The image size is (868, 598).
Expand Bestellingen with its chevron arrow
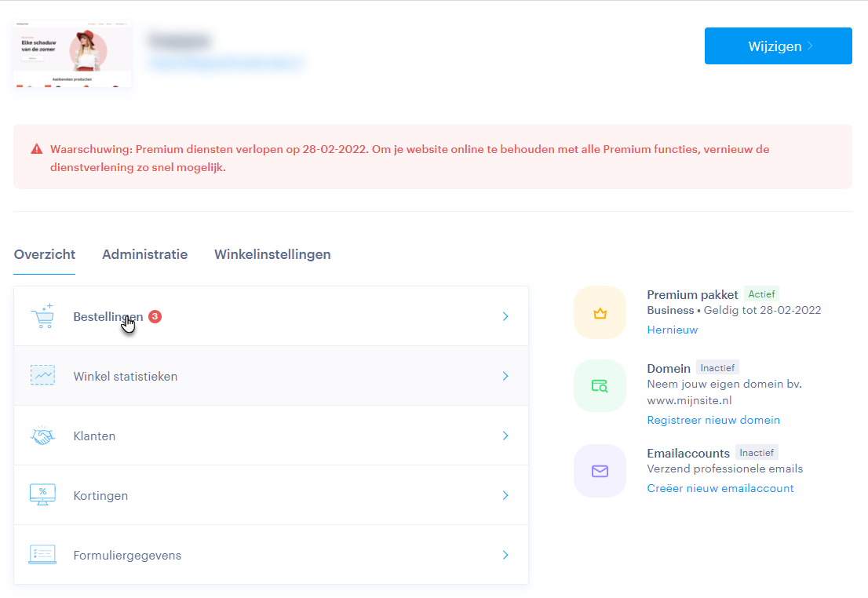505,316
